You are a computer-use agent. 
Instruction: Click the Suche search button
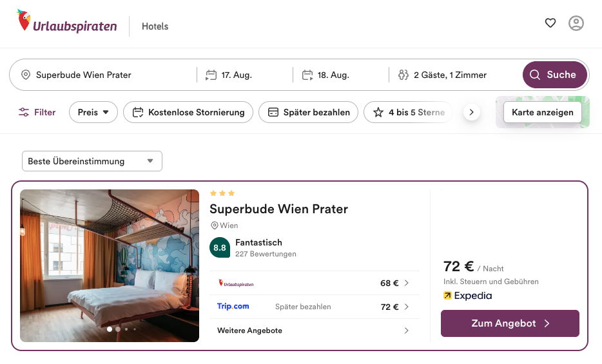coord(555,75)
